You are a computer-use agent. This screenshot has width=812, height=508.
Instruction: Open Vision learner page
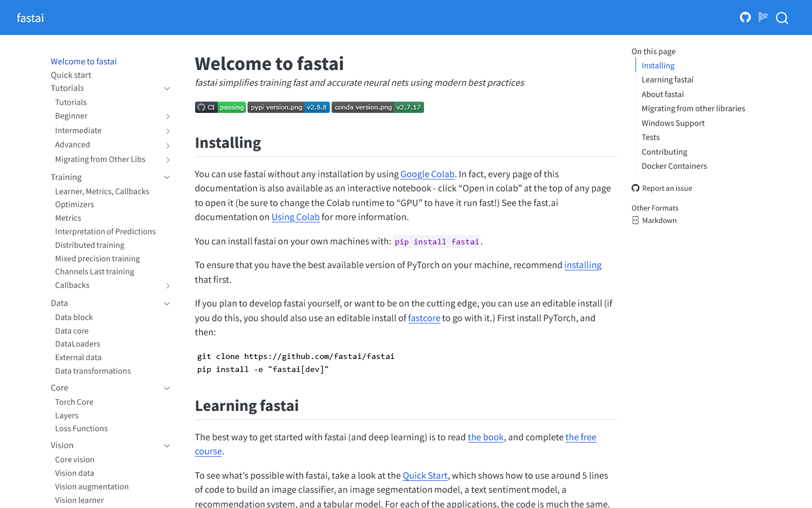point(80,500)
